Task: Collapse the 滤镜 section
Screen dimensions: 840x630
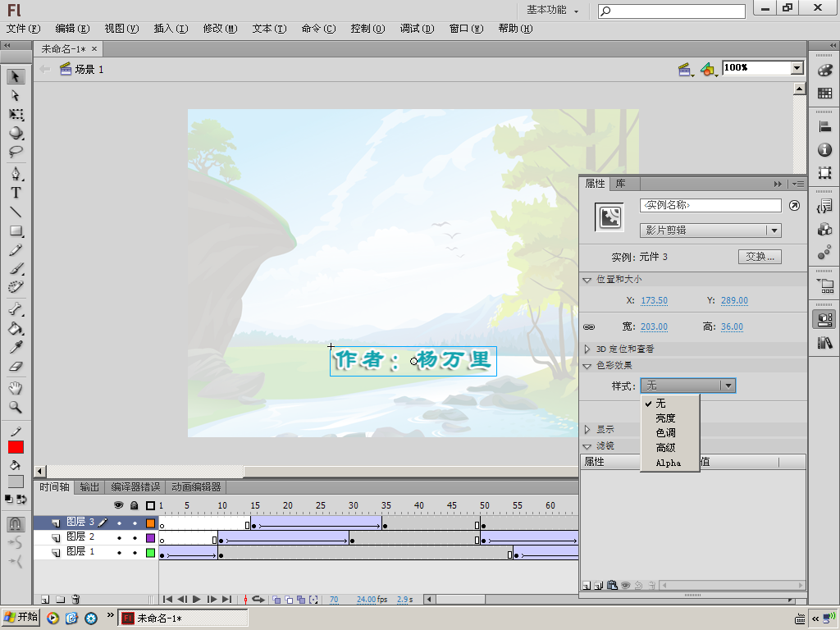Action: pyautogui.click(x=587, y=445)
